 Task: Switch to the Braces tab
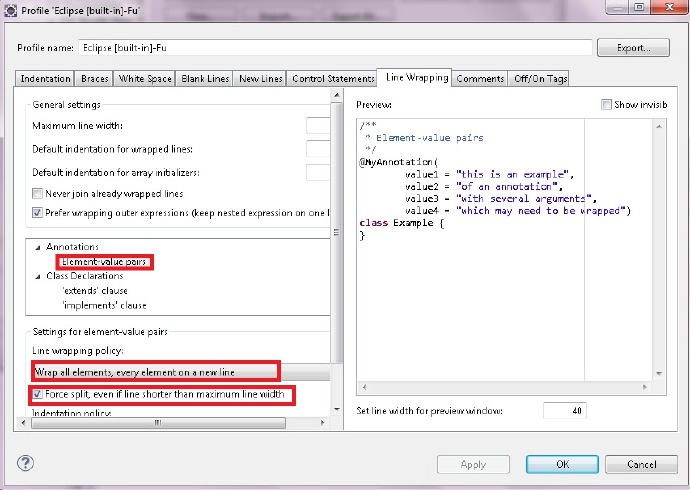click(x=95, y=79)
